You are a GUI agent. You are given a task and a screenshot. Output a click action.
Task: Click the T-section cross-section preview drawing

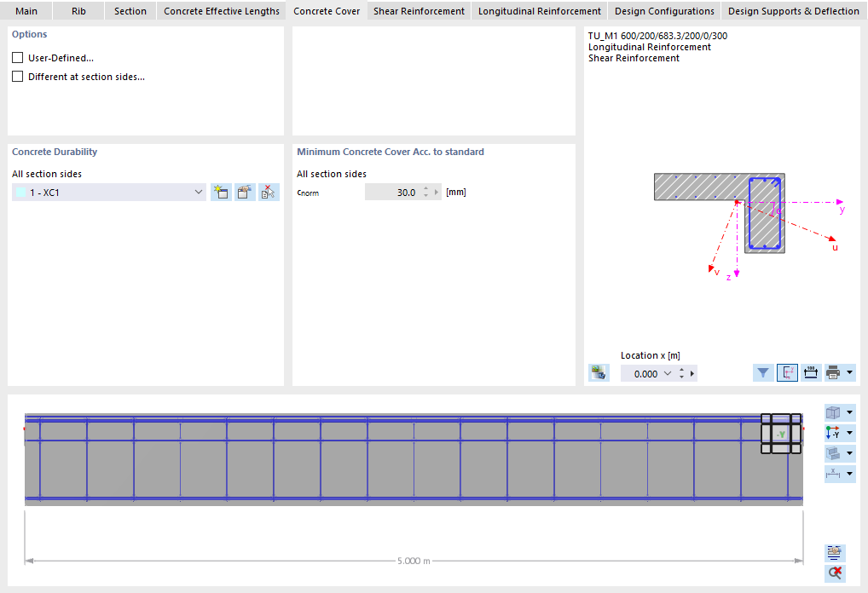(720, 213)
